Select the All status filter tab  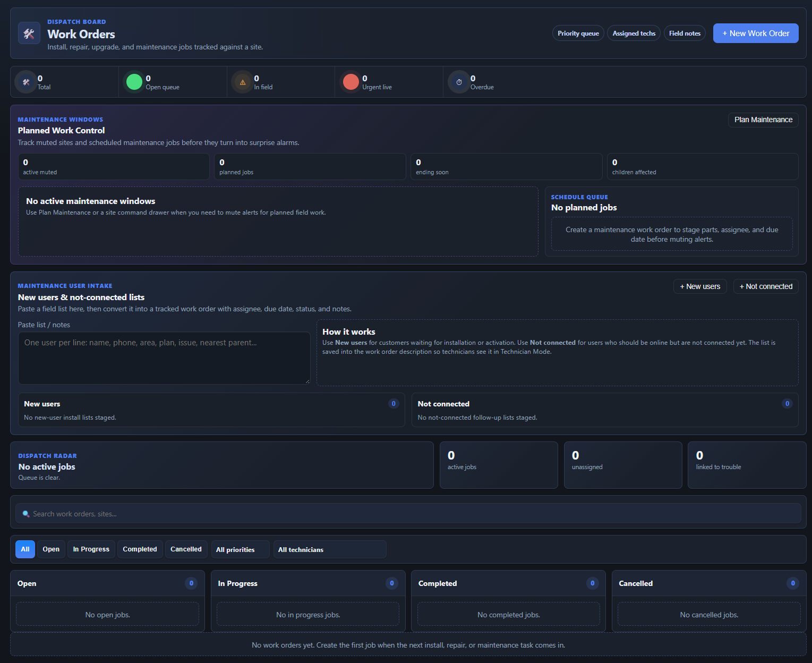click(25, 549)
